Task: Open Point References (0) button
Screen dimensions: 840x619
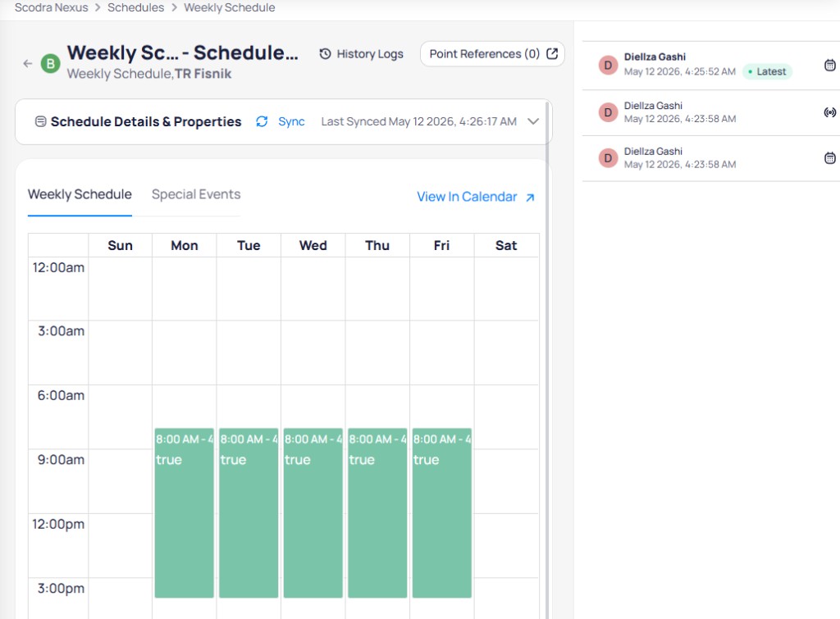Action: 492,54
